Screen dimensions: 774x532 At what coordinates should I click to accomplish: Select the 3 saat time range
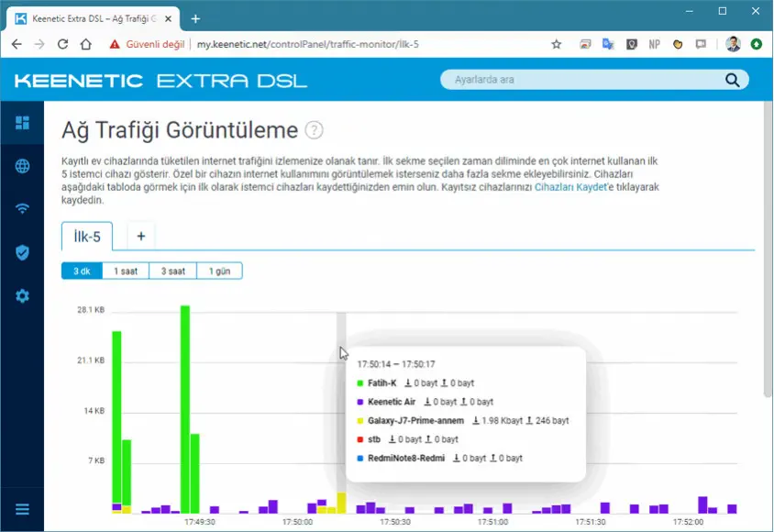click(173, 271)
